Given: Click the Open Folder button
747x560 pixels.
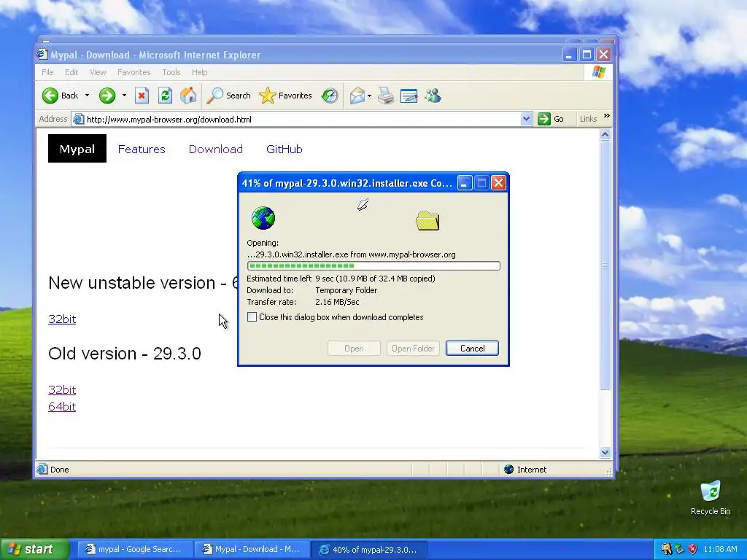Looking at the screenshot, I should pyautogui.click(x=413, y=348).
